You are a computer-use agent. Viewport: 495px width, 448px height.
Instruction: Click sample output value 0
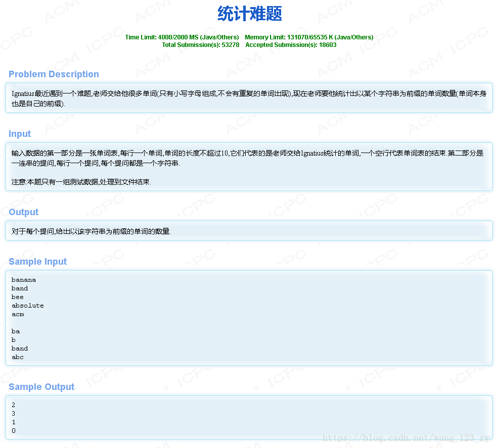[13, 431]
